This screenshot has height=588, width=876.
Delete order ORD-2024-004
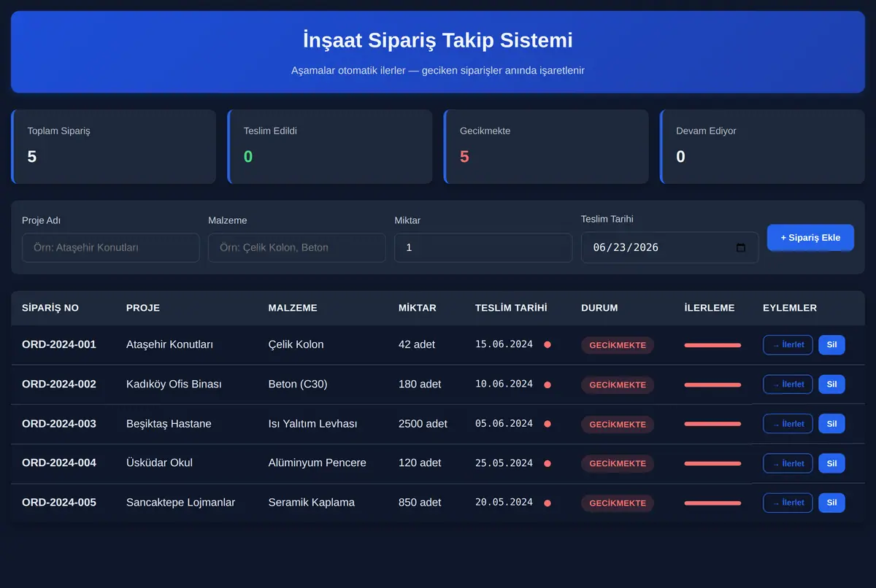click(831, 463)
